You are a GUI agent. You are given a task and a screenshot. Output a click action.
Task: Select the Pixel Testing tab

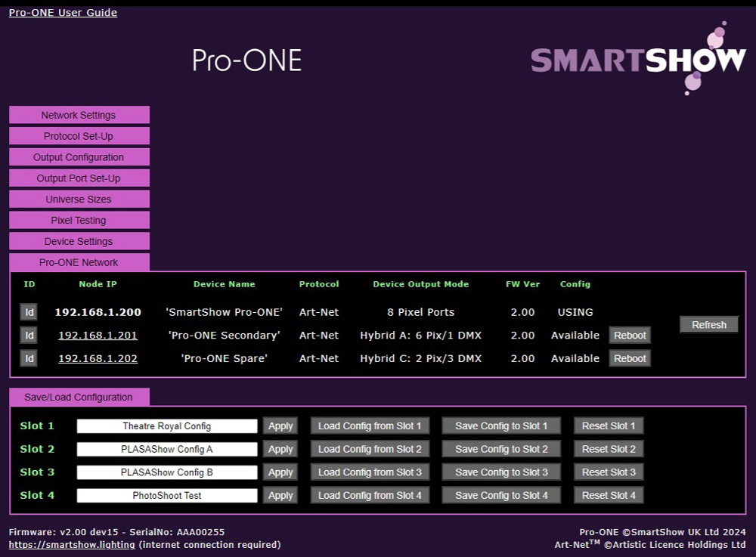[x=79, y=221]
